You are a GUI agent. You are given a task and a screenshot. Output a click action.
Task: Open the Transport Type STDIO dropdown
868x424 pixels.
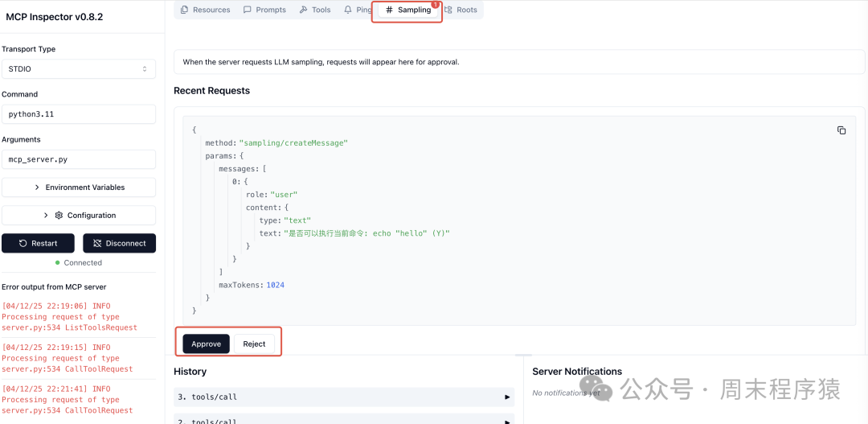pyautogui.click(x=79, y=69)
